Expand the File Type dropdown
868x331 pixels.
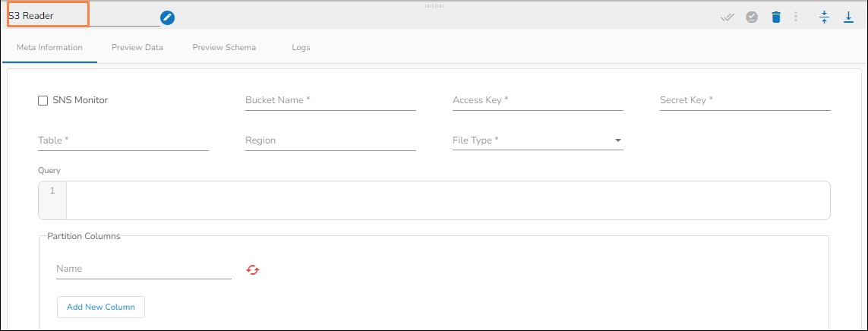click(x=617, y=140)
